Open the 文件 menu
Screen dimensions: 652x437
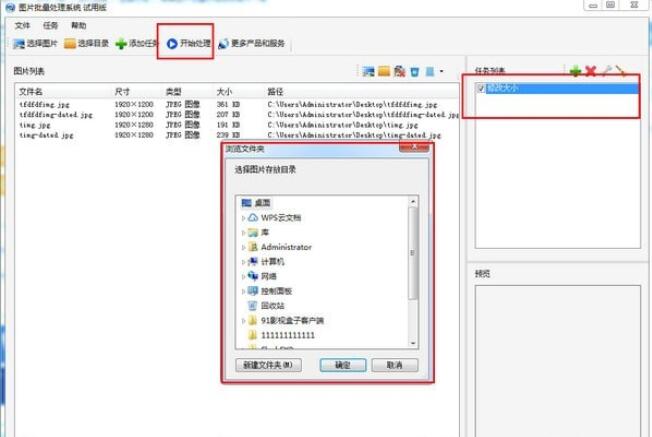click(x=22, y=26)
